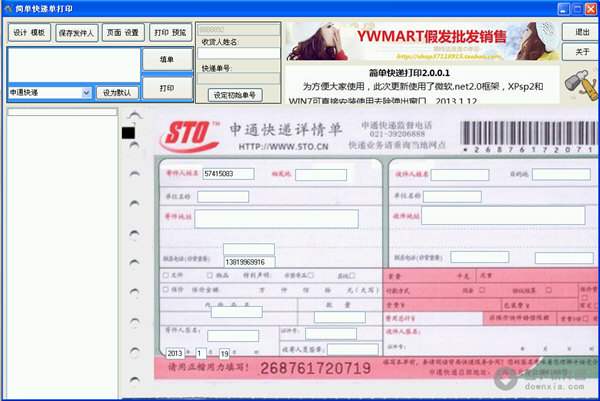Click the day field showing 19
This screenshot has height=401, width=600.
click(x=224, y=354)
